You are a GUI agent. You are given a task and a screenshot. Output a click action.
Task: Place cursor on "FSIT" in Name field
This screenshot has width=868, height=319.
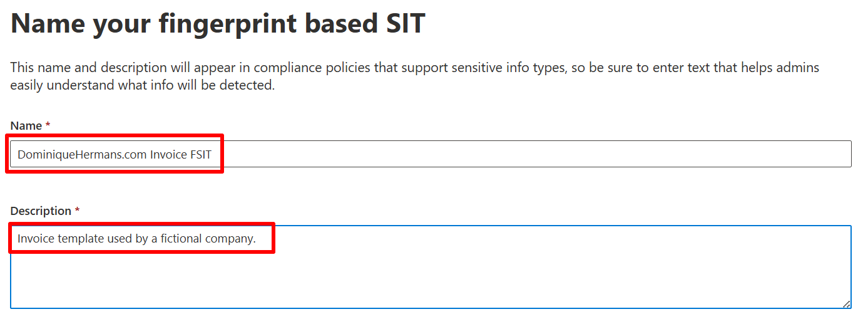[x=205, y=154]
